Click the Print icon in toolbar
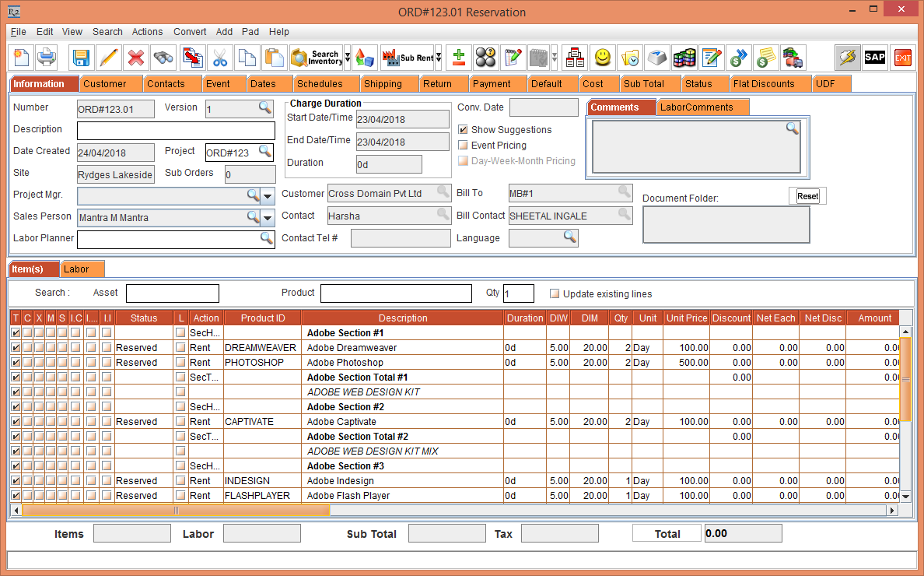Screen dimensions: 924x576 coord(47,58)
